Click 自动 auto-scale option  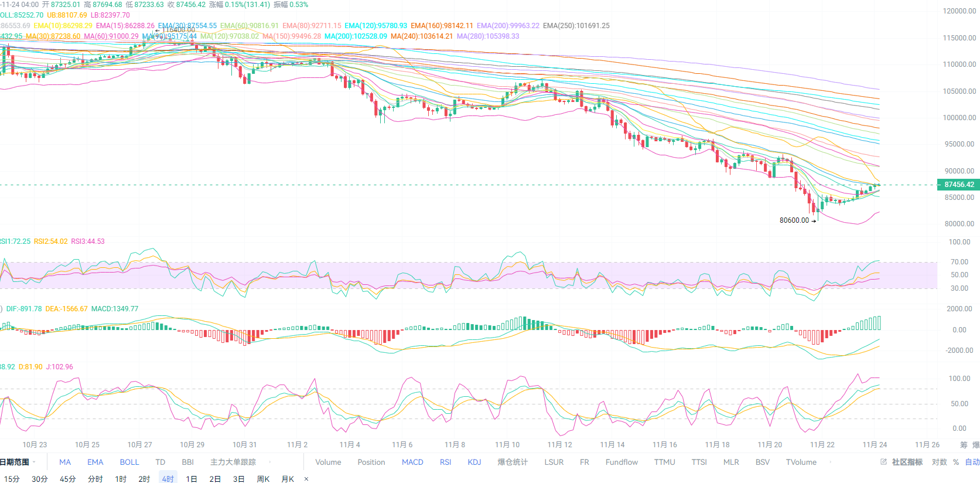(972, 462)
